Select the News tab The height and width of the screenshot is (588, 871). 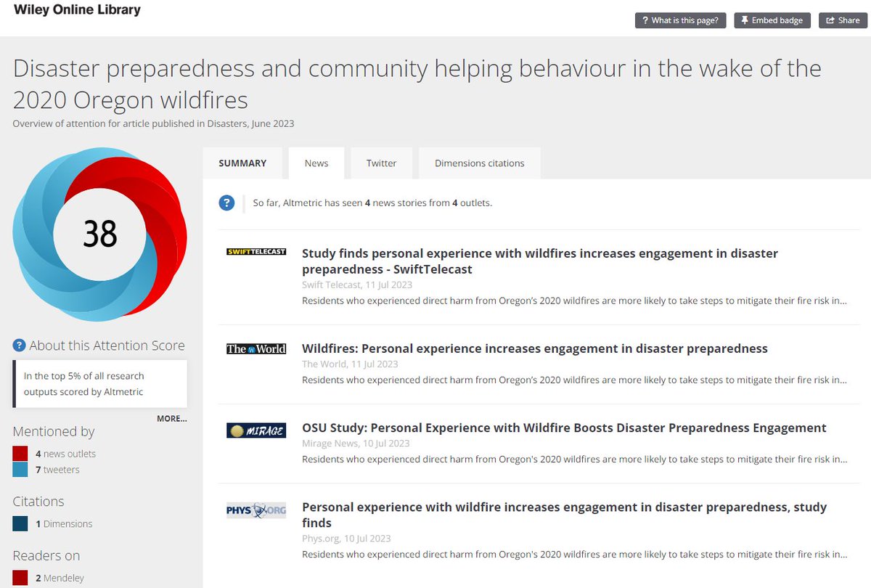click(x=316, y=163)
